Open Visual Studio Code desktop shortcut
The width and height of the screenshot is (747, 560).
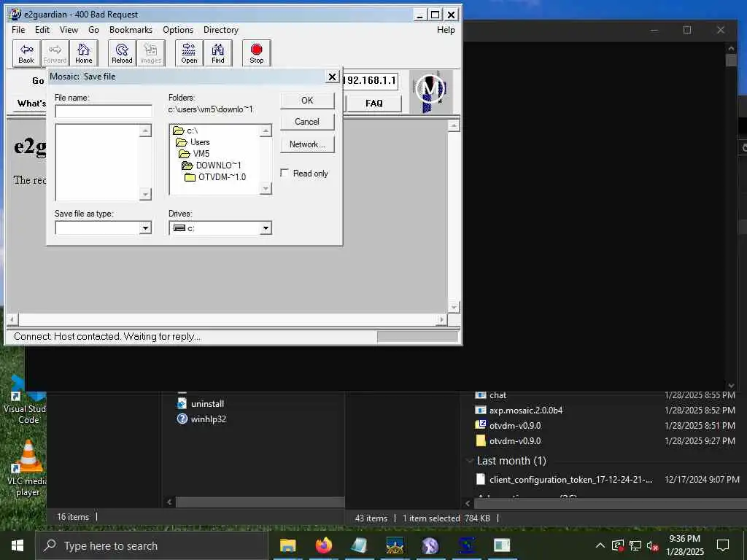25,400
